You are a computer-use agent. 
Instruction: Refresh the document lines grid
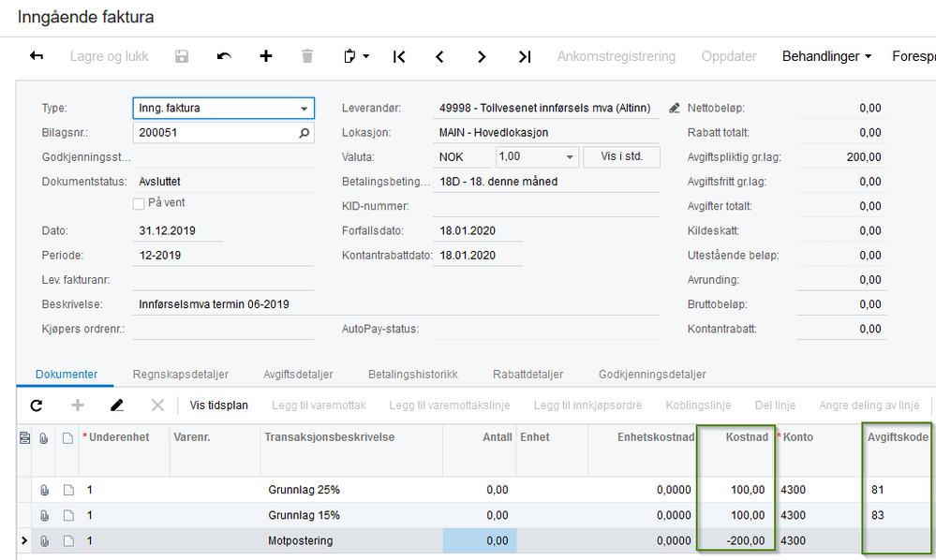tap(37, 405)
